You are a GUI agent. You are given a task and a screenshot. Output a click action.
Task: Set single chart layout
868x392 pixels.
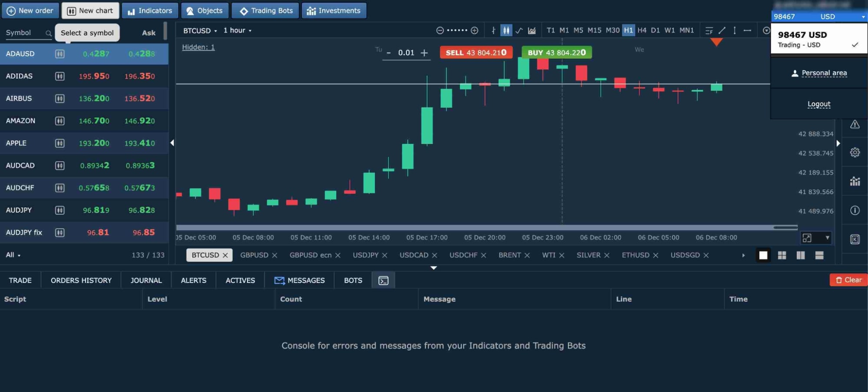coord(763,255)
